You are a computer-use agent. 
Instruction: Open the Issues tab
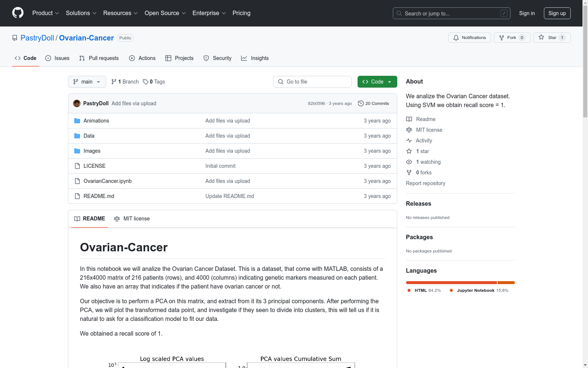click(x=57, y=58)
